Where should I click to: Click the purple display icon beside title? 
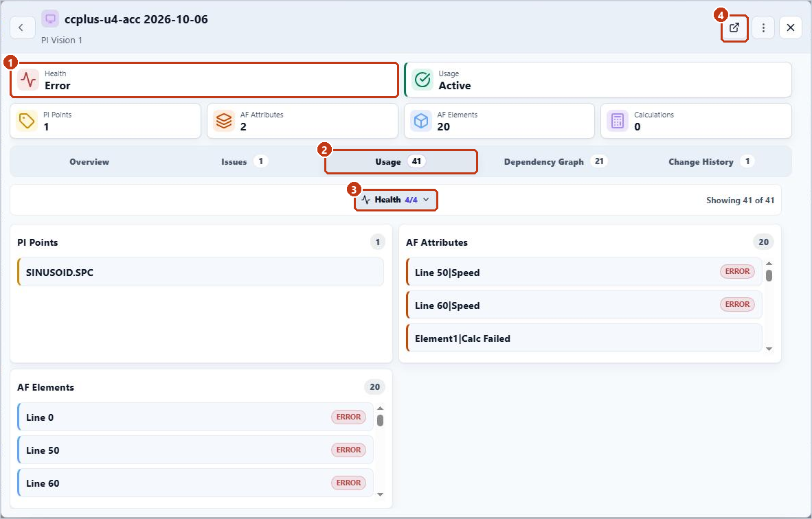tap(50, 19)
